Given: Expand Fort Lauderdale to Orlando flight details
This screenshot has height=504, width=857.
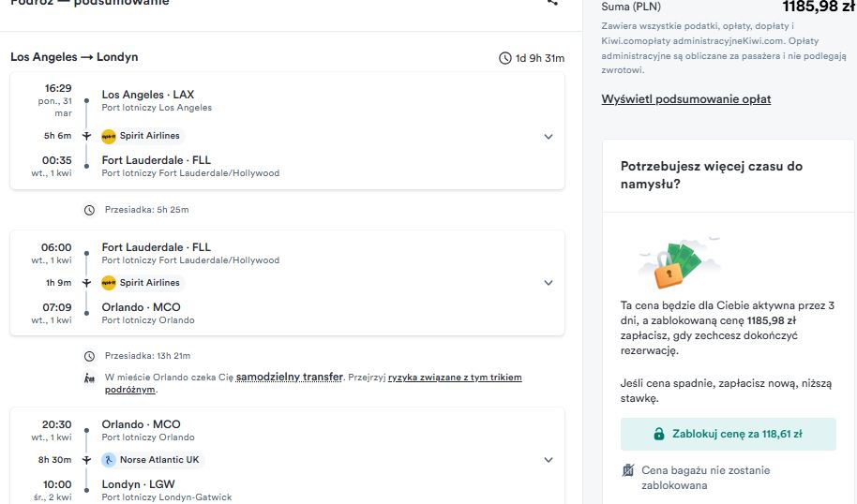Looking at the screenshot, I should (x=549, y=283).
